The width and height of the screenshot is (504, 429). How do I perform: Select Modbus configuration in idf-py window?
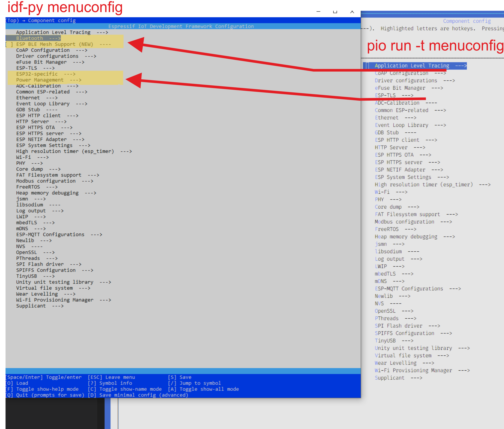point(55,181)
